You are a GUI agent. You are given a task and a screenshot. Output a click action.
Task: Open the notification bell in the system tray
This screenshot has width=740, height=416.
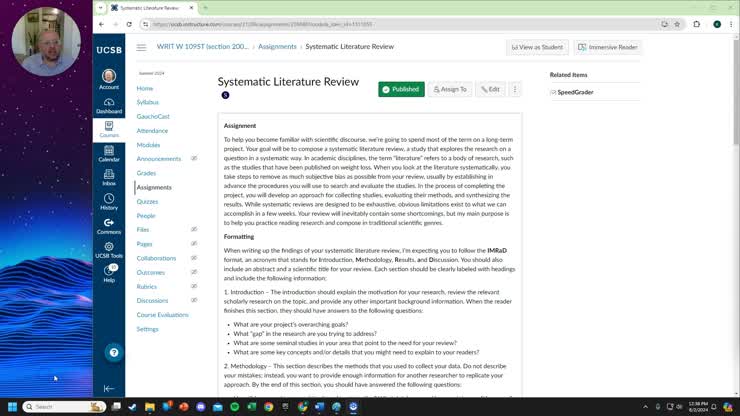pyautogui.click(x=714, y=407)
